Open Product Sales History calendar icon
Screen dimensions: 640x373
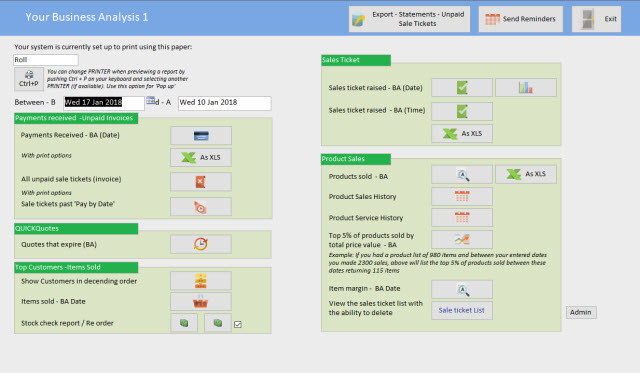coord(462,197)
